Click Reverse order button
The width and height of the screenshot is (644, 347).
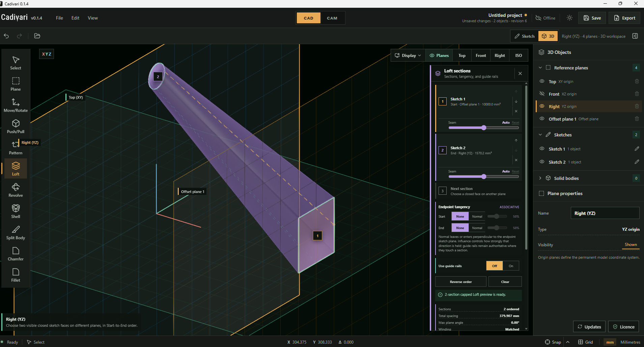pyautogui.click(x=460, y=282)
